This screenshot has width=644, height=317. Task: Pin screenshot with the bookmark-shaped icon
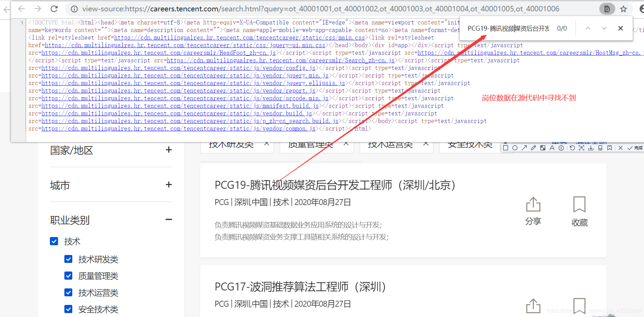click(610, 148)
